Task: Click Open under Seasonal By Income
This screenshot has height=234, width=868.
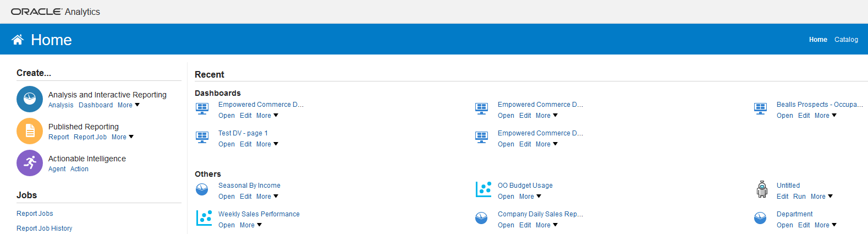Action: [227, 197]
